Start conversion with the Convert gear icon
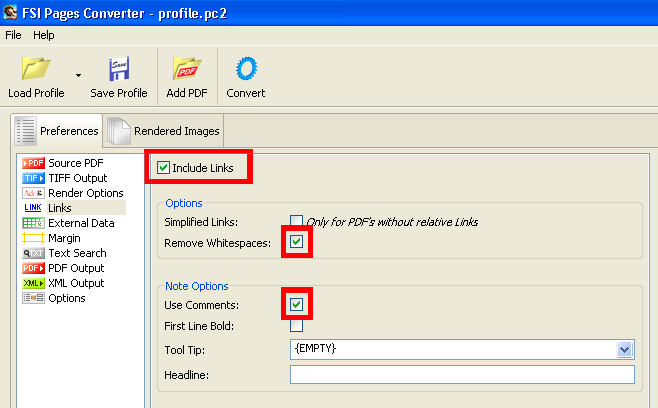The width and height of the screenshot is (658, 408). 246,68
